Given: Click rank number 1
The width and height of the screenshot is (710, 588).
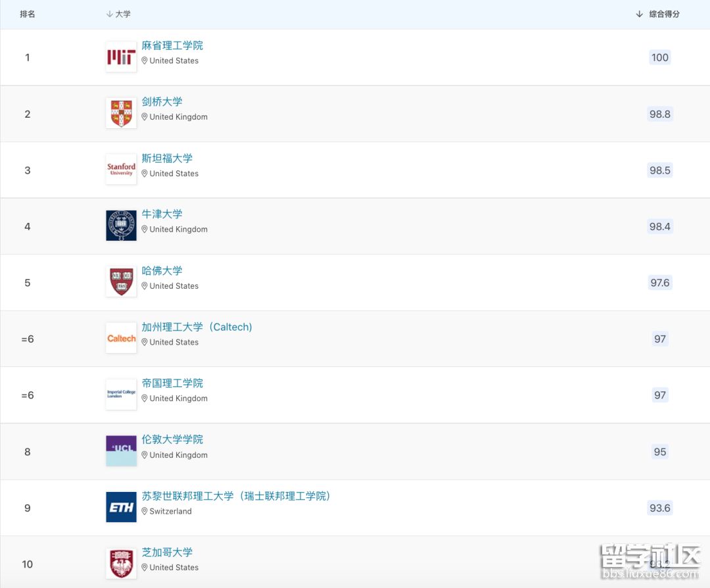Looking at the screenshot, I should 28,57.
